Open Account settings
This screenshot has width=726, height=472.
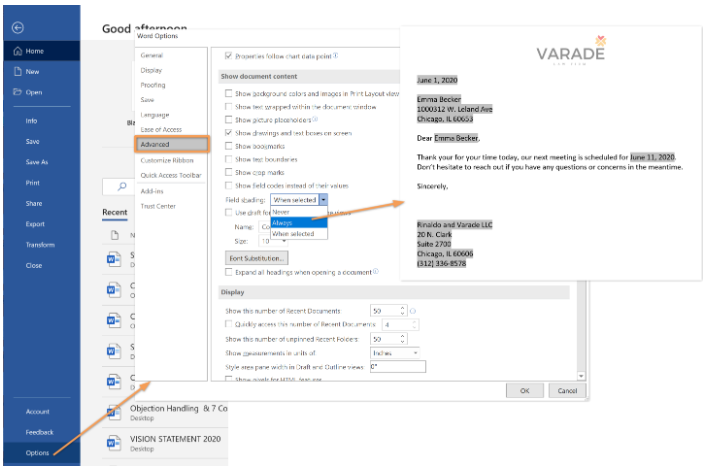(x=38, y=411)
